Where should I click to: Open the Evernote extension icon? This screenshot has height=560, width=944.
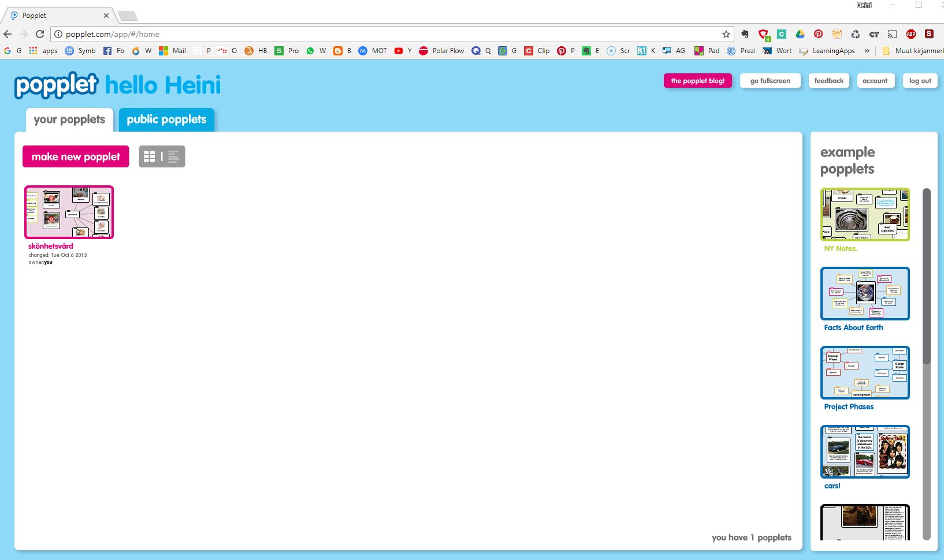[745, 34]
